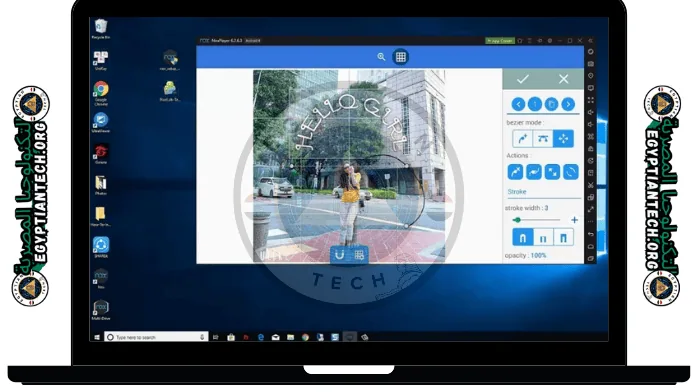Select Google Chrome desktop shortcut

tap(101, 93)
